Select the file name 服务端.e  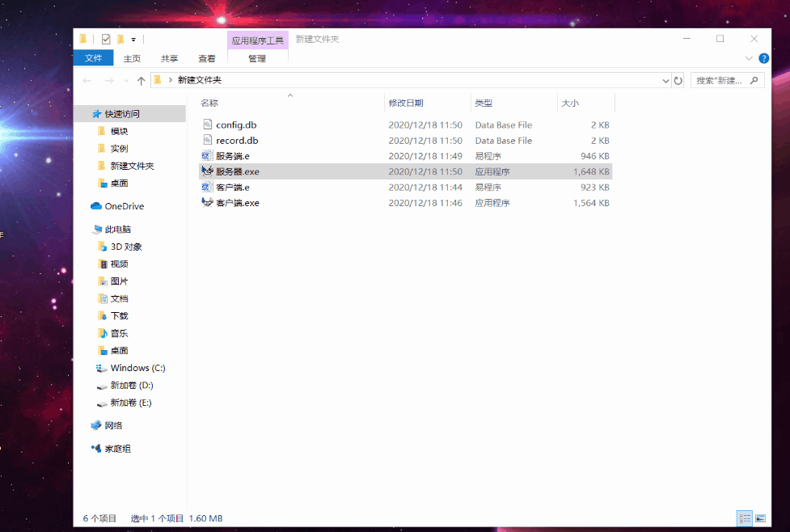pos(233,156)
